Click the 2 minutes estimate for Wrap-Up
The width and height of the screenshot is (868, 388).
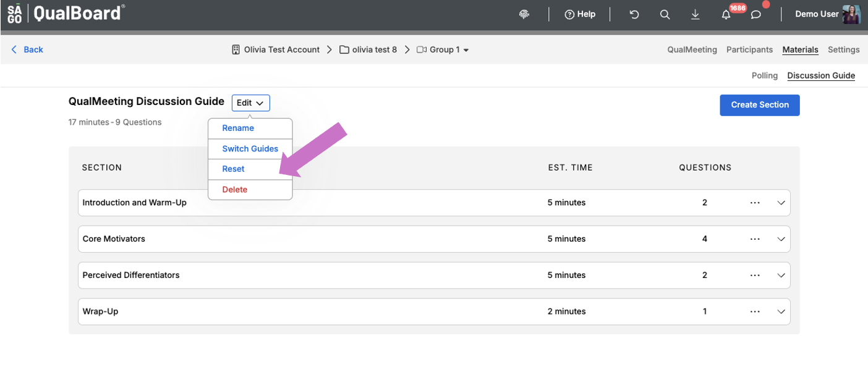pos(566,312)
